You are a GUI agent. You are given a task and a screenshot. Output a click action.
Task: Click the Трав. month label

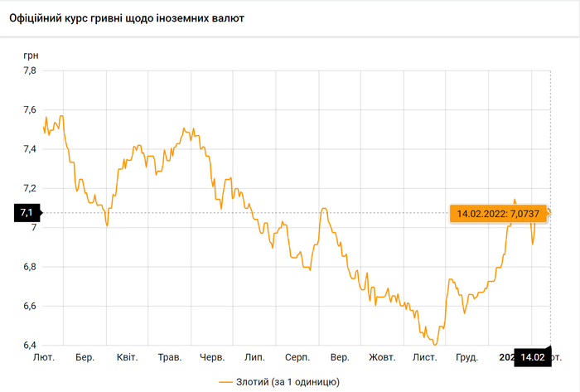pyautogui.click(x=170, y=358)
